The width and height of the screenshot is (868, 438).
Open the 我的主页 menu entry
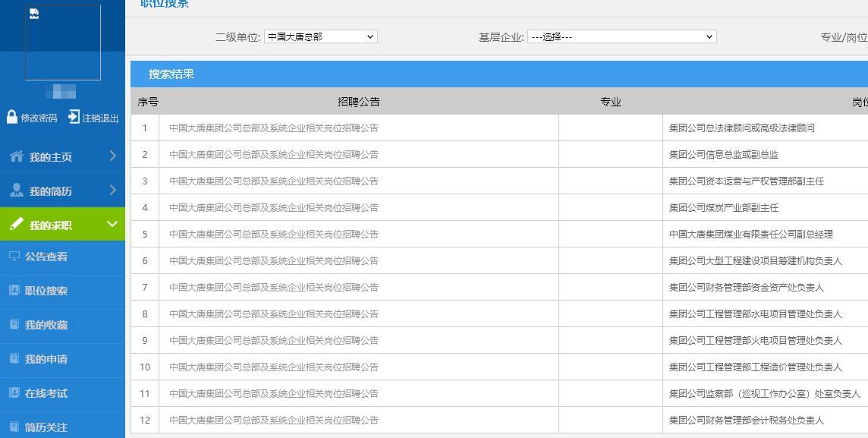click(x=53, y=156)
